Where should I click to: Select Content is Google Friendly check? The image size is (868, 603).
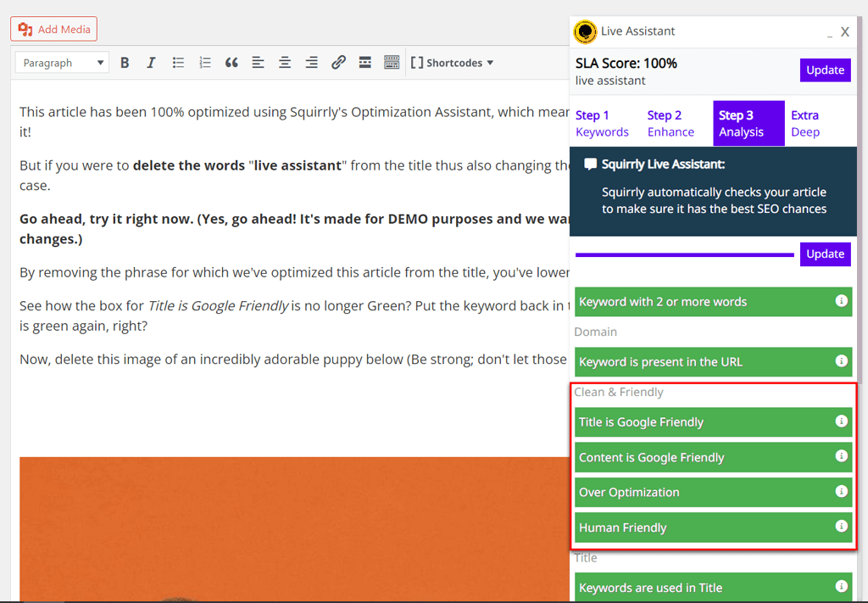713,457
